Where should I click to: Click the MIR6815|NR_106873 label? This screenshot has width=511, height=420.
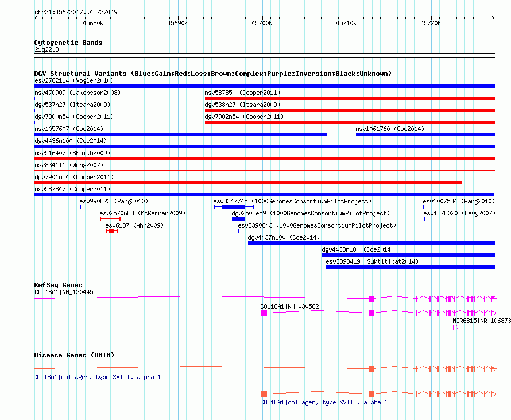pyautogui.click(x=482, y=321)
